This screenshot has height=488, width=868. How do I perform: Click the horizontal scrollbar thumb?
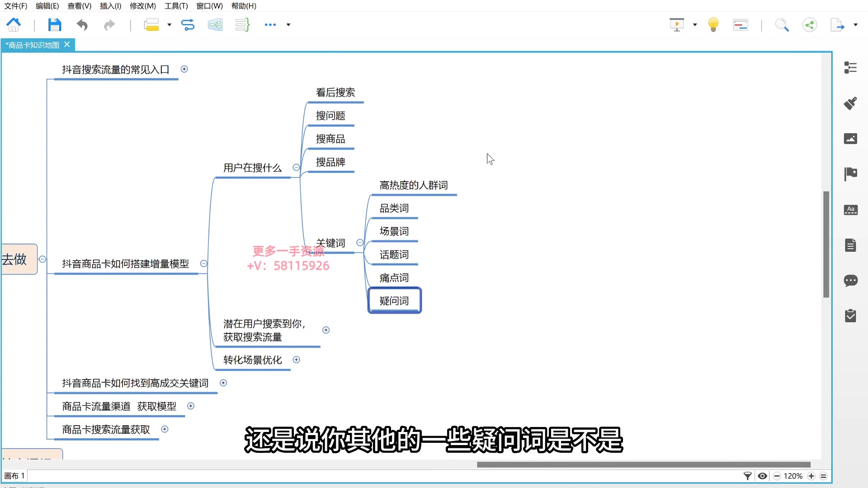coord(644,465)
